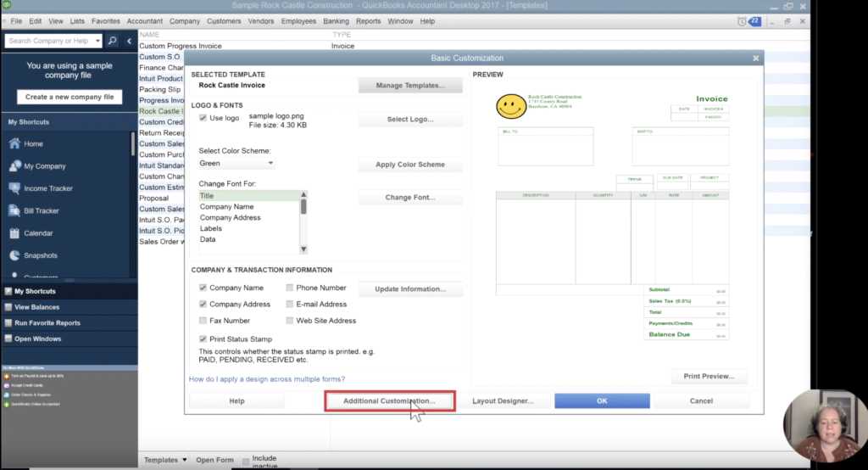Open the Customers menu
Image resolution: width=868 pixels, height=470 pixels.
(x=224, y=21)
